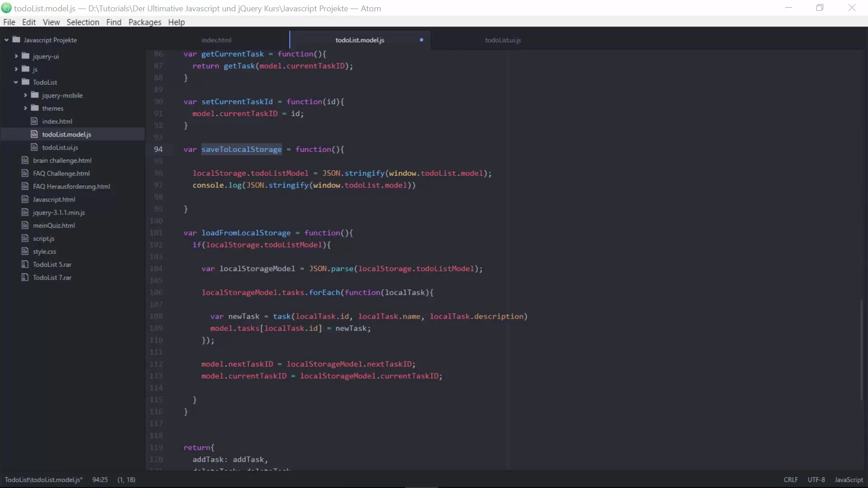
Task: Open the Help menu
Action: tap(176, 22)
